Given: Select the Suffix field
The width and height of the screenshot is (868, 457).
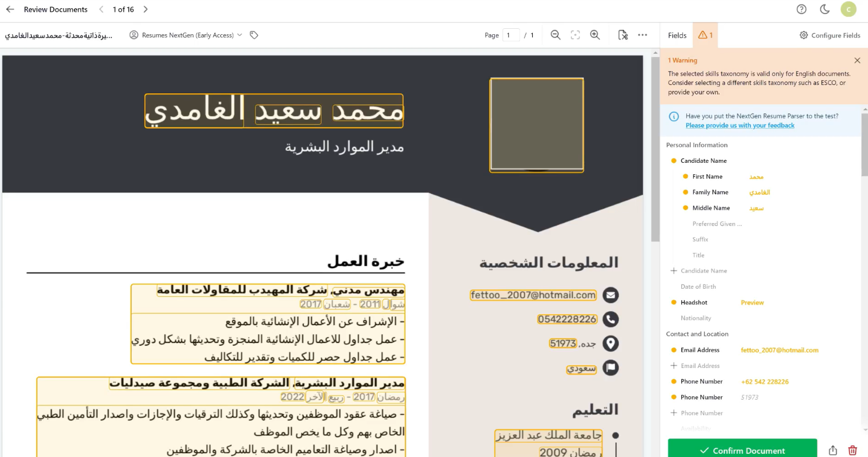Looking at the screenshot, I should pos(700,239).
